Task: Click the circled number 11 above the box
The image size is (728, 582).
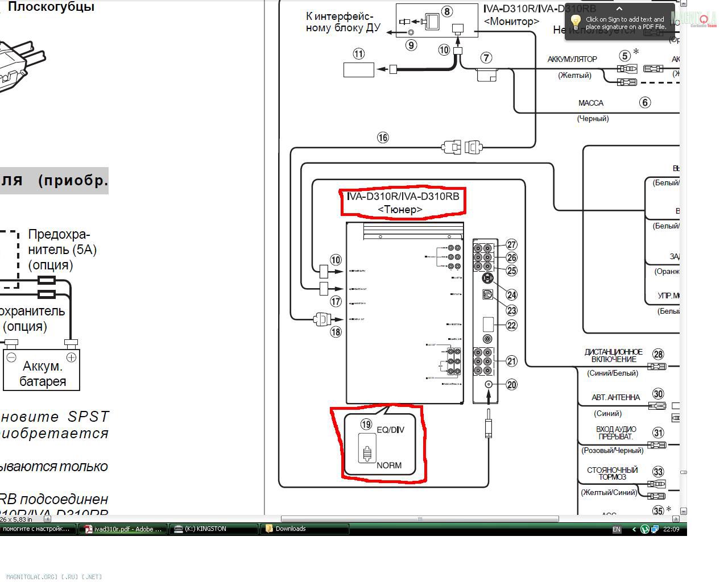Action: click(x=358, y=54)
